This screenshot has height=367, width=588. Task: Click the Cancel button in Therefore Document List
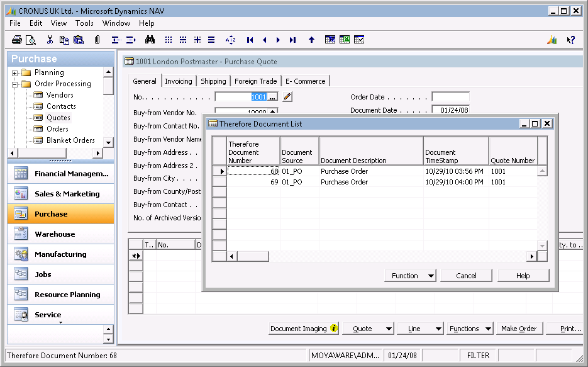point(466,276)
